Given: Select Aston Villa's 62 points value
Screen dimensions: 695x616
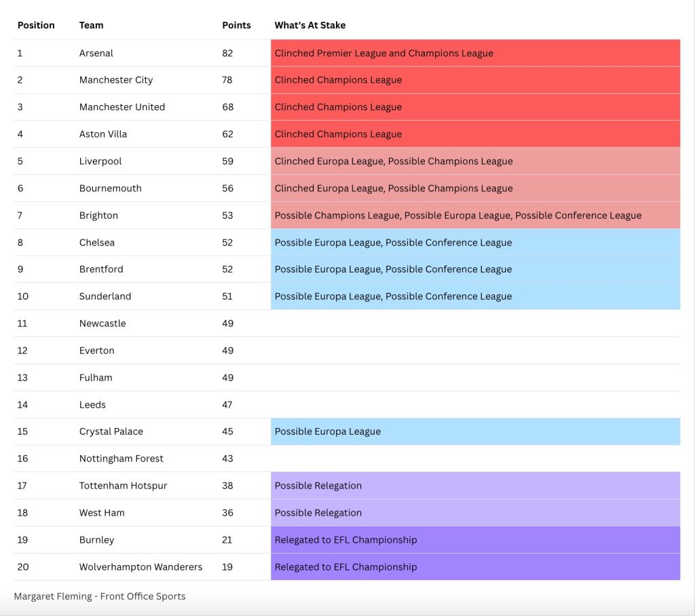Looking at the screenshot, I should [228, 134].
